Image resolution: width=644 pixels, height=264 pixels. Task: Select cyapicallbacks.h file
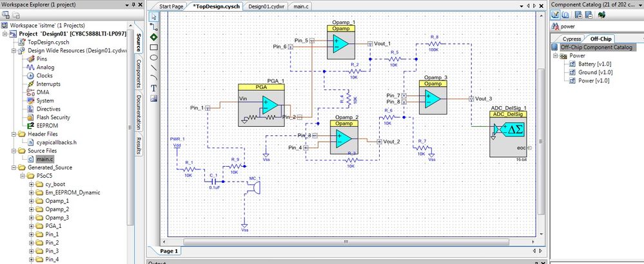[x=52, y=142]
